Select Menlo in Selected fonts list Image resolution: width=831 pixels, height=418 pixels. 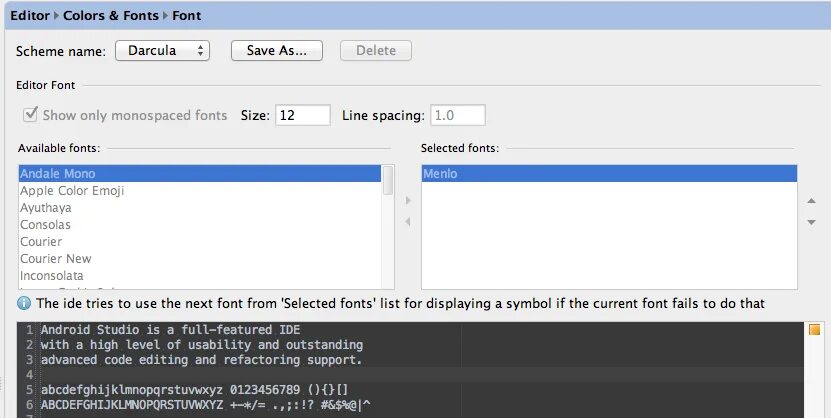(x=609, y=173)
